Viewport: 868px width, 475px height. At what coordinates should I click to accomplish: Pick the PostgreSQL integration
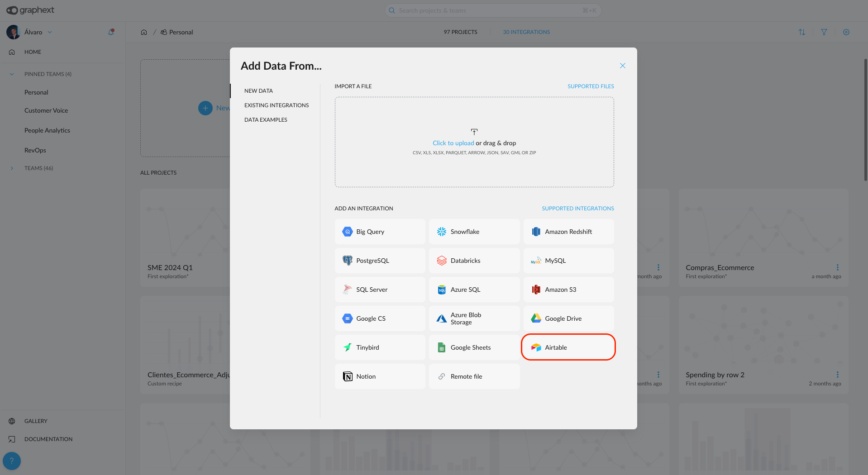(x=380, y=261)
